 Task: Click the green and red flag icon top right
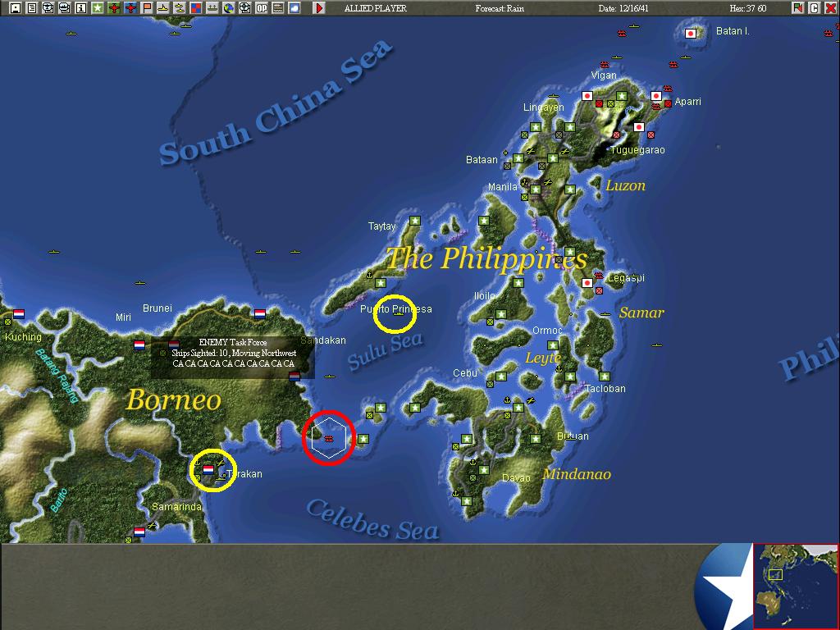(x=798, y=8)
